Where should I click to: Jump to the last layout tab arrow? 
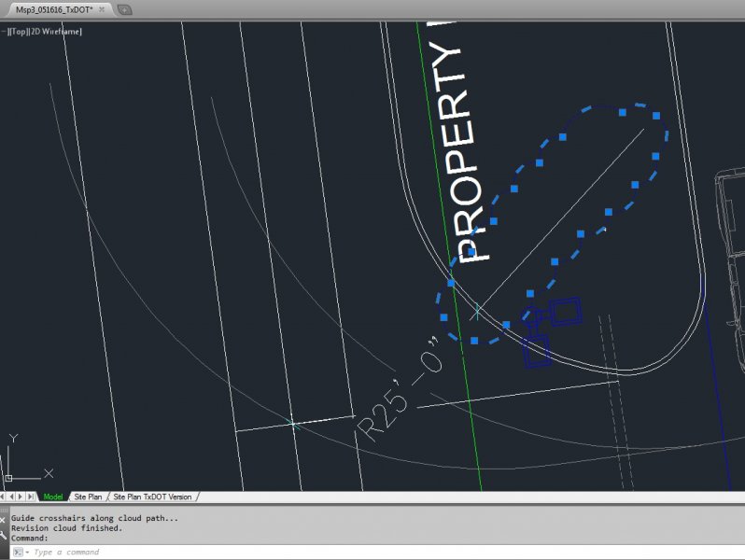pyautogui.click(x=32, y=497)
